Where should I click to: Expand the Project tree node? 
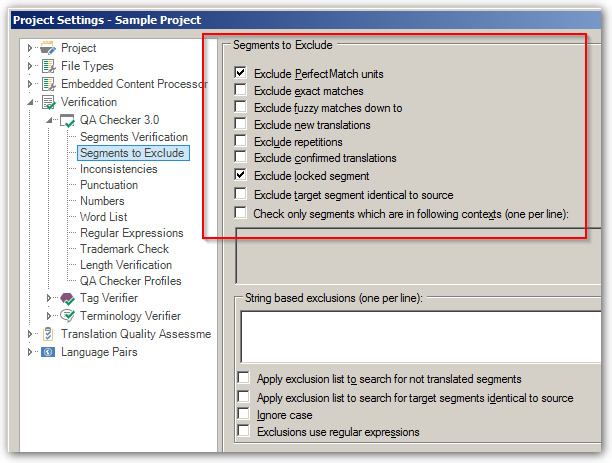coord(30,48)
